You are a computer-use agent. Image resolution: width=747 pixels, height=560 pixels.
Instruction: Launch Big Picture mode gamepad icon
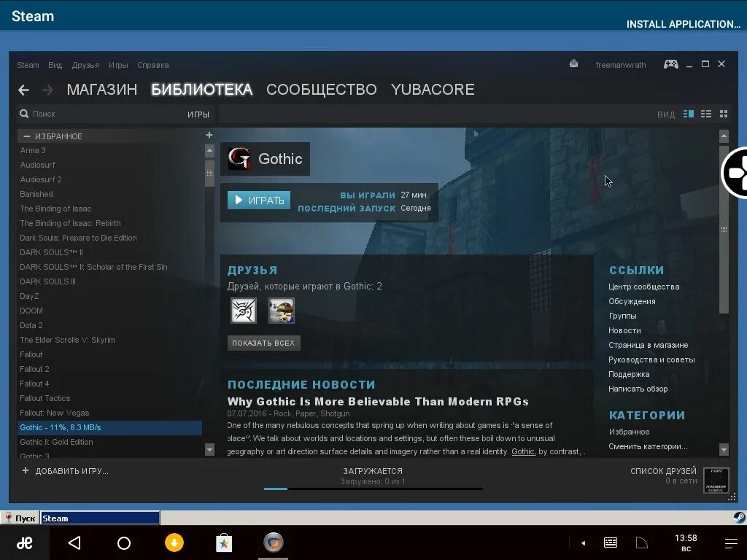671,64
